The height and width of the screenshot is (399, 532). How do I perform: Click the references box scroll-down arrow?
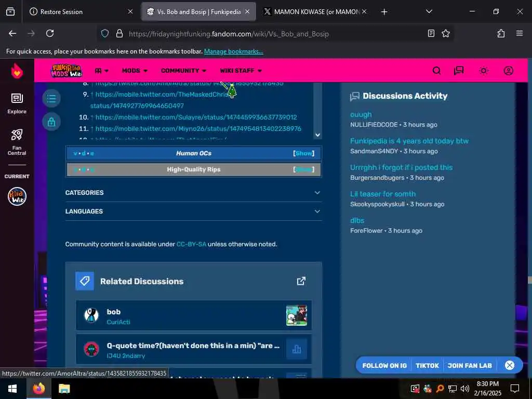pyautogui.click(x=317, y=135)
